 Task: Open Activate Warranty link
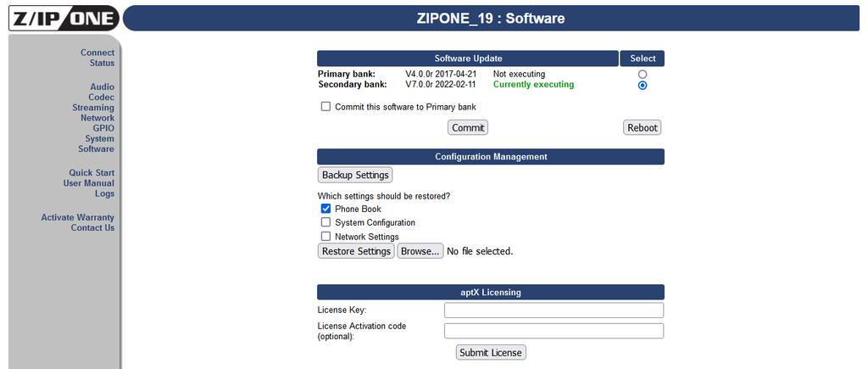(77, 217)
